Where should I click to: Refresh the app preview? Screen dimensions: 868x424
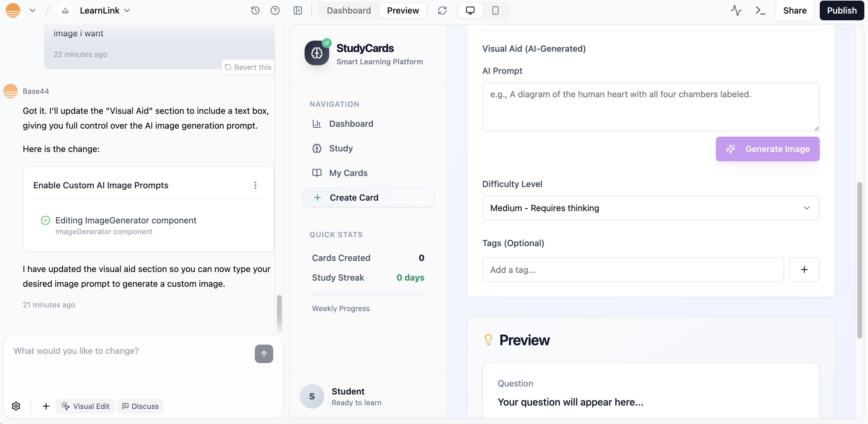442,10
